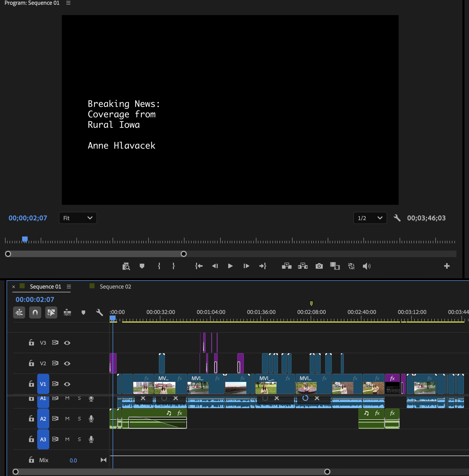469x476 pixels.
Task: Click the green marker on the timeline ruler
Action: tap(311, 303)
